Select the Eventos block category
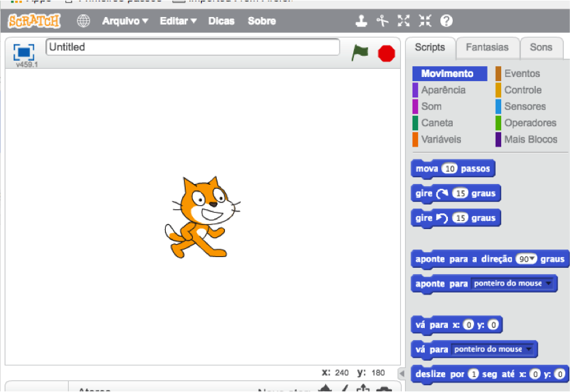Viewport: 570px width, 392px height. click(x=518, y=74)
